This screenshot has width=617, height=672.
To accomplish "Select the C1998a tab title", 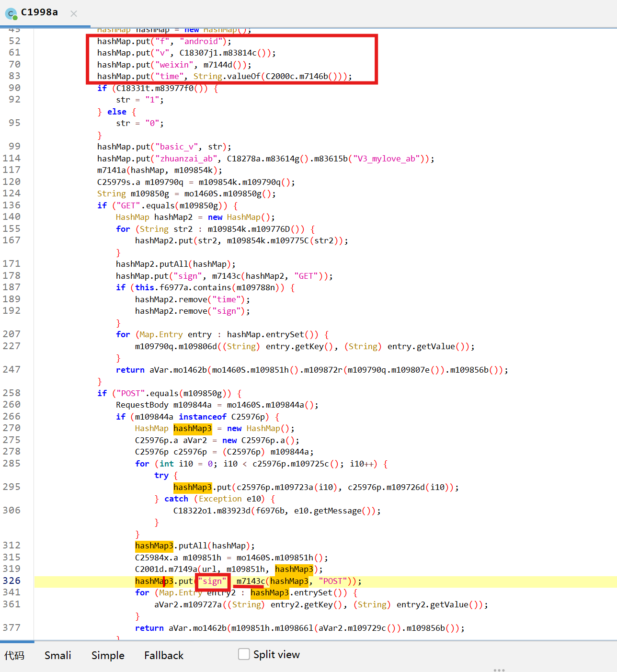I will click(x=39, y=12).
